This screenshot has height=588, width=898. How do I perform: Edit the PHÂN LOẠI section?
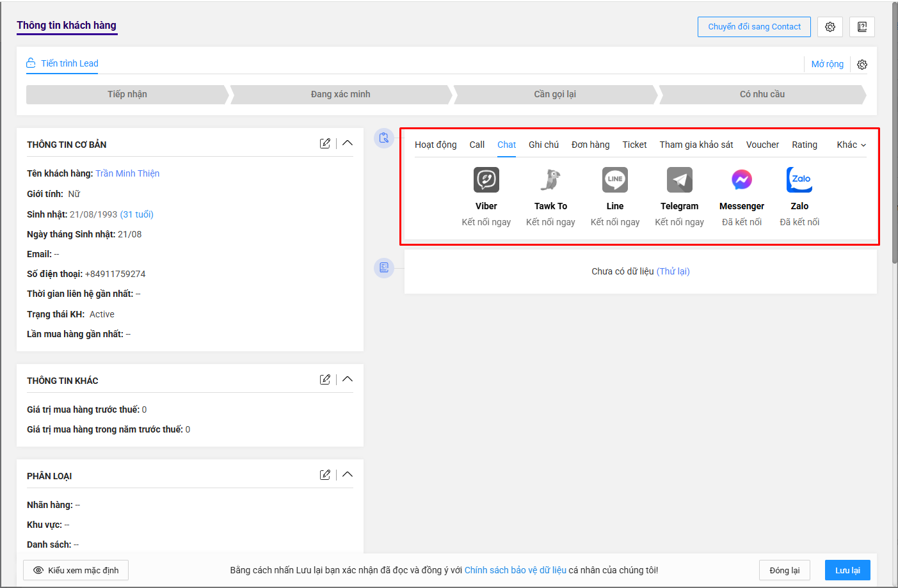(325, 475)
